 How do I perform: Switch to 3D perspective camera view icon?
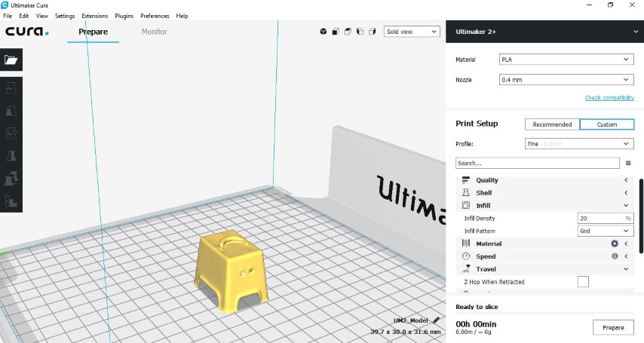click(x=324, y=32)
